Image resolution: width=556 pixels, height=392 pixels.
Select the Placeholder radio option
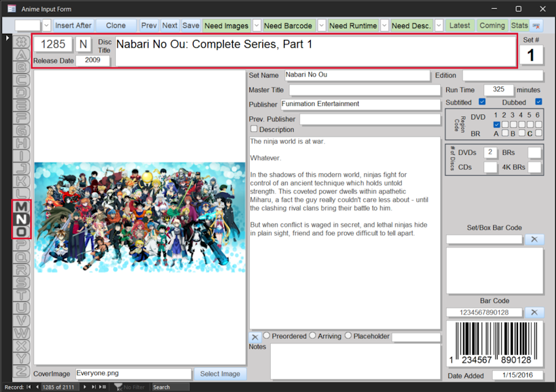(348, 335)
